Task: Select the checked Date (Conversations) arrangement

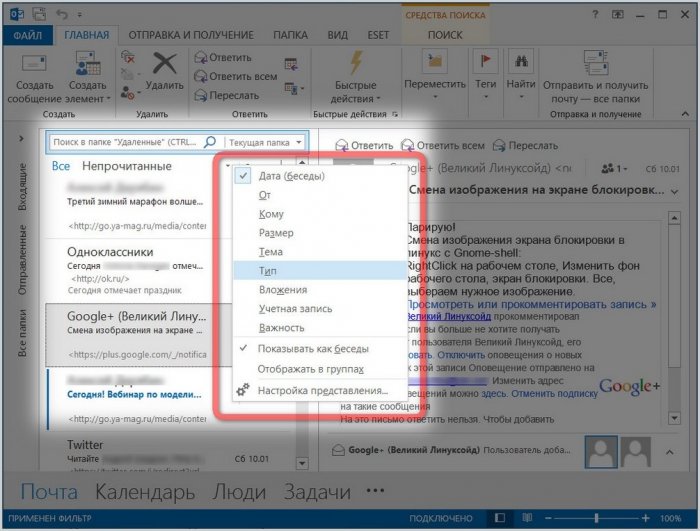Action: pyautogui.click(x=320, y=176)
